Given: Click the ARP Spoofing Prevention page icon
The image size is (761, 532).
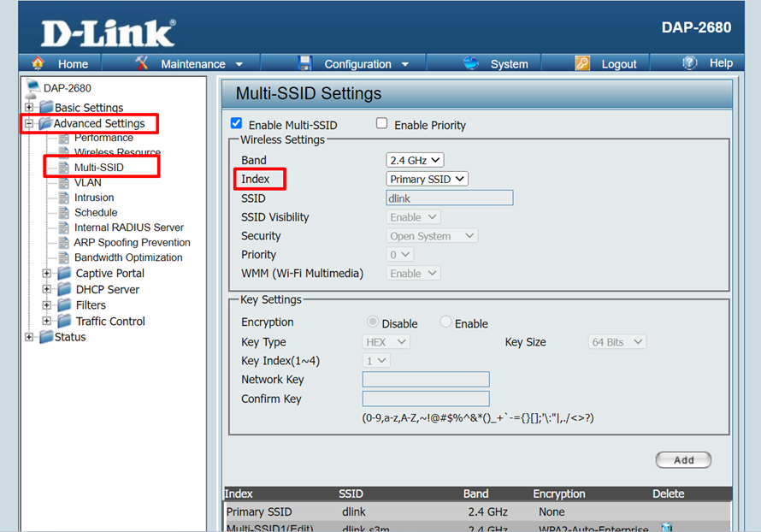Looking at the screenshot, I should coord(63,243).
